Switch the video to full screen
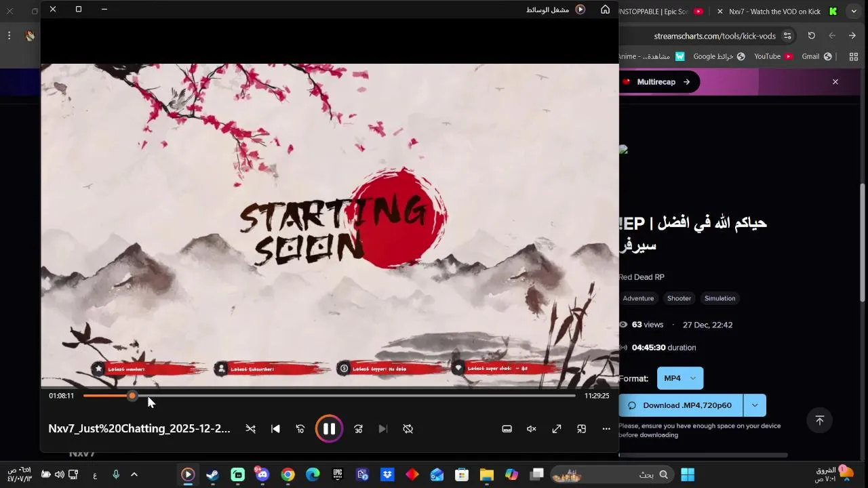This screenshot has width=868, height=488. coord(557,429)
